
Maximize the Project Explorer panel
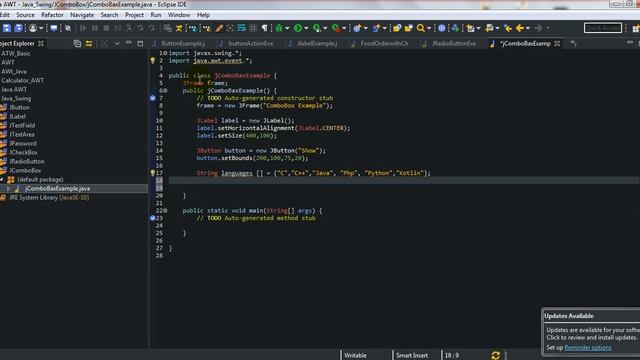pos(140,44)
